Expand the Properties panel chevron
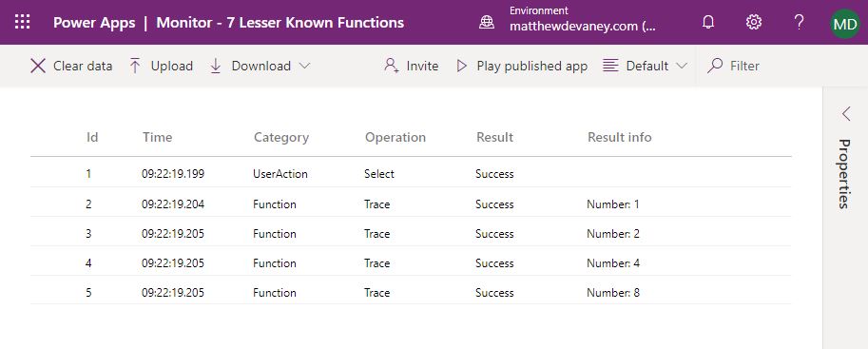This screenshot has height=349, width=868. pos(846,113)
